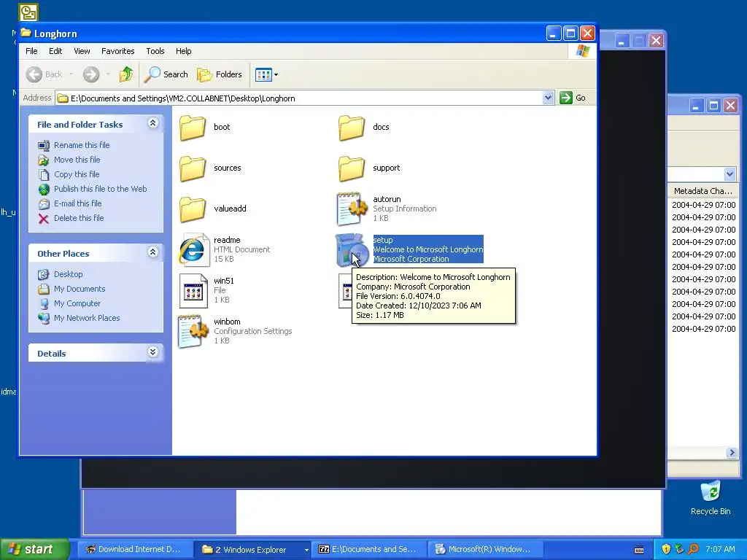Open the 2 Windows Explorer taskbar group
The image size is (747, 560).
point(252,550)
